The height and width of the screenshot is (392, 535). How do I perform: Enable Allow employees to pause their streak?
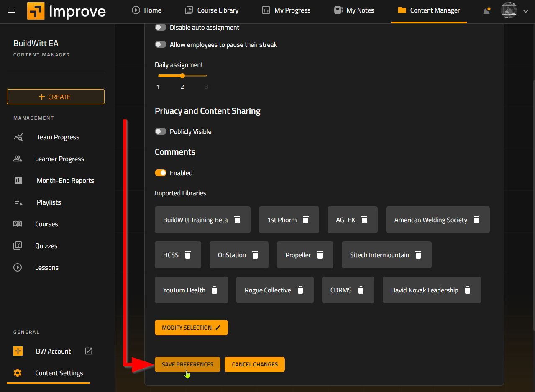161,44
